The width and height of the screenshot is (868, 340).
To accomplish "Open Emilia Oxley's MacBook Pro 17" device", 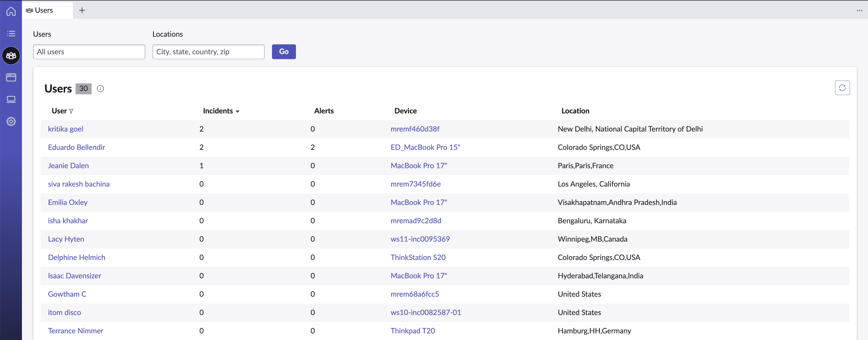I will [418, 202].
